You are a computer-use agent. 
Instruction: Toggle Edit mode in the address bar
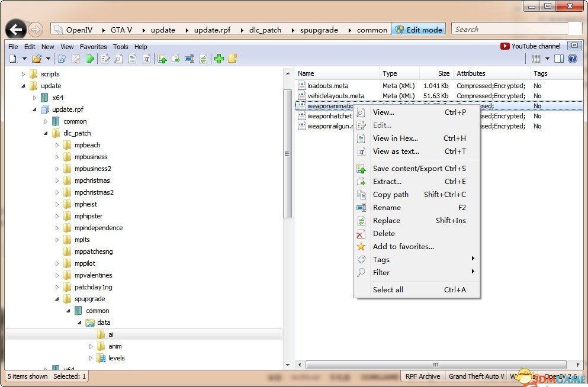[x=419, y=30]
